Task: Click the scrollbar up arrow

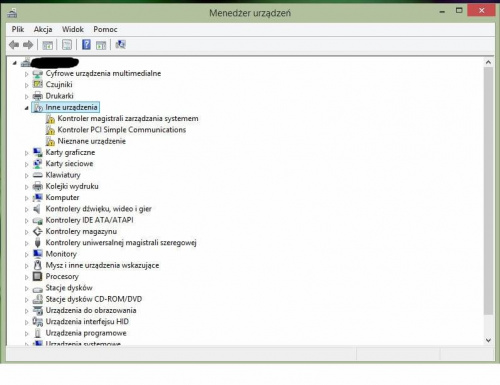Action: click(x=488, y=62)
